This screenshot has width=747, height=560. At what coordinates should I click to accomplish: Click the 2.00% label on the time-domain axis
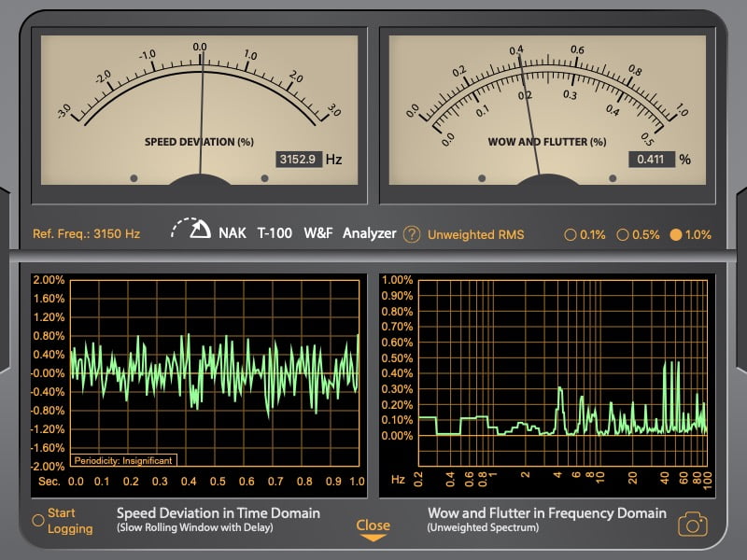(49, 280)
